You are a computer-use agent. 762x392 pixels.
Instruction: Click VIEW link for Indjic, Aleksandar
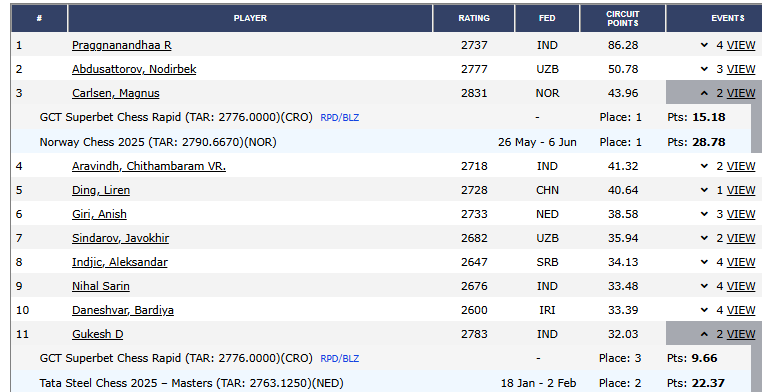[x=741, y=262]
